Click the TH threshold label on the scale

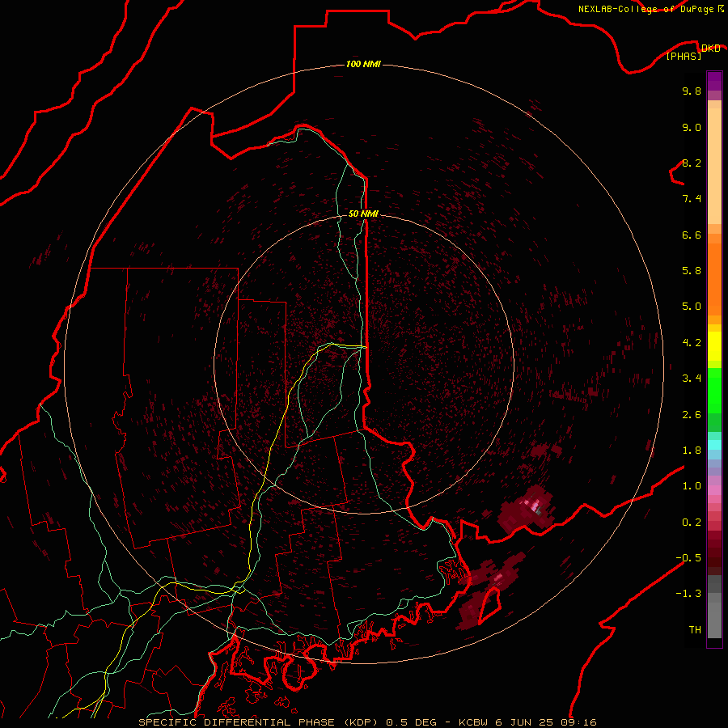coord(695,629)
